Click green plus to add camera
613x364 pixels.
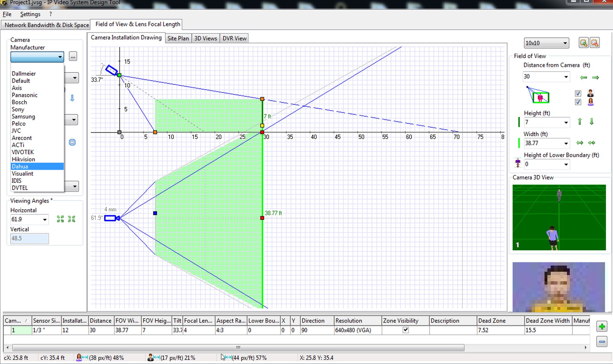coord(602,327)
